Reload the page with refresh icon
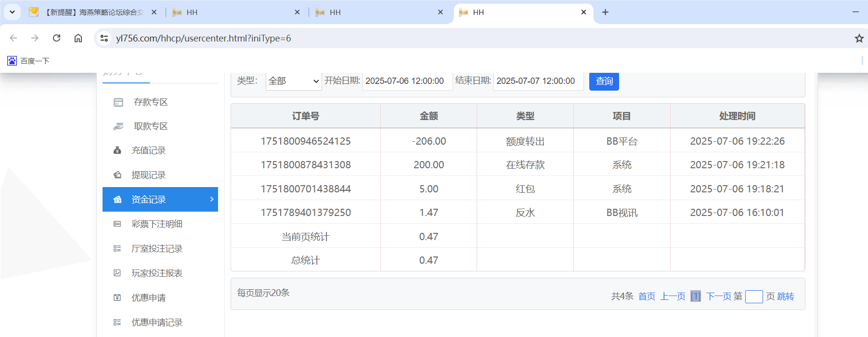 point(56,38)
